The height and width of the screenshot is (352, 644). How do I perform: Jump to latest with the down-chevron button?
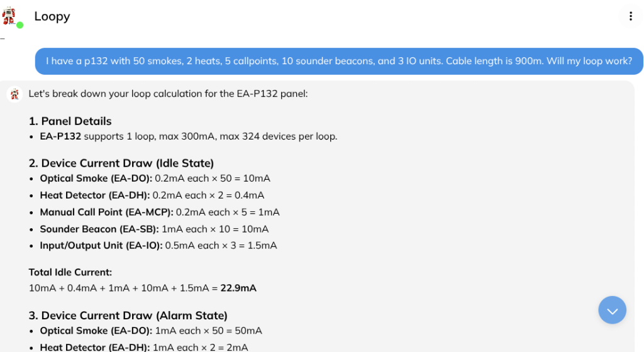click(x=612, y=310)
